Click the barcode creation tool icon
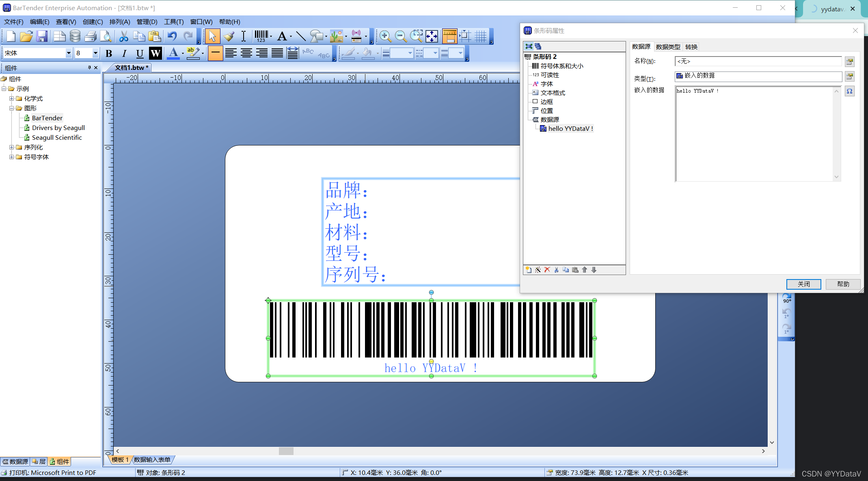The image size is (868, 481). click(261, 36)
